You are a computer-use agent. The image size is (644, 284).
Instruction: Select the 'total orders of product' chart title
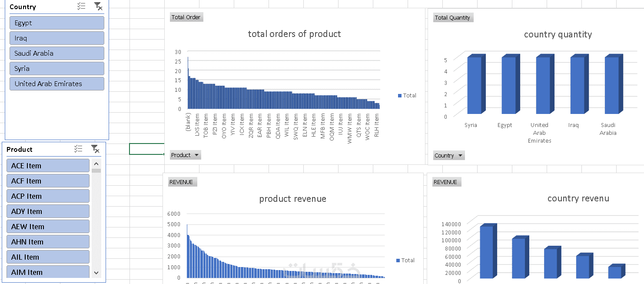(294, 34)
